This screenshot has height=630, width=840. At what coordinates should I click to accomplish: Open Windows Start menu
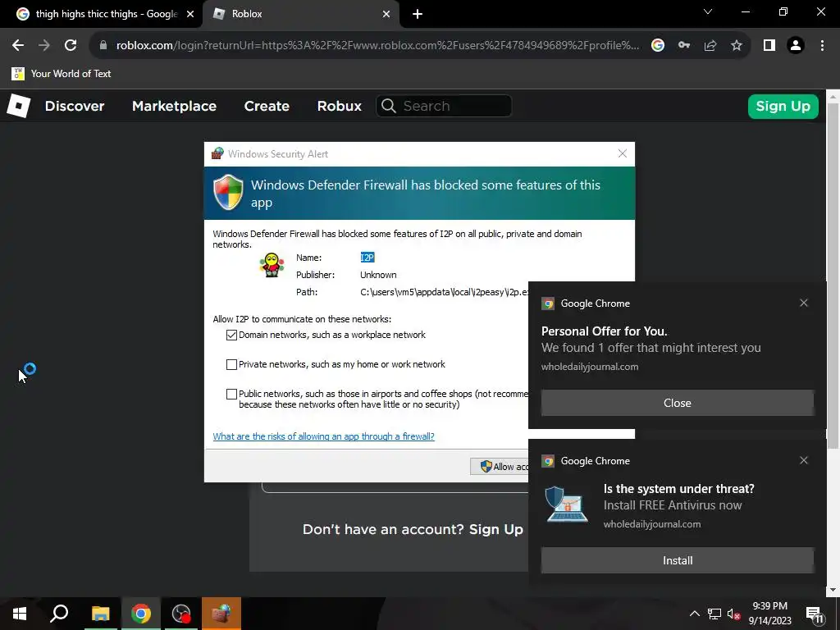coord(20,614)
